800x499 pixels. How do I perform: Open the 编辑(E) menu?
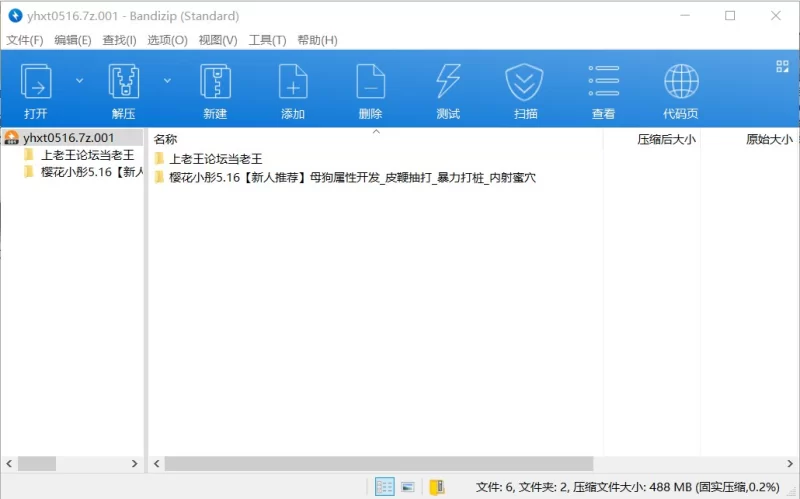pyautogui.click(x=72, y=40)
